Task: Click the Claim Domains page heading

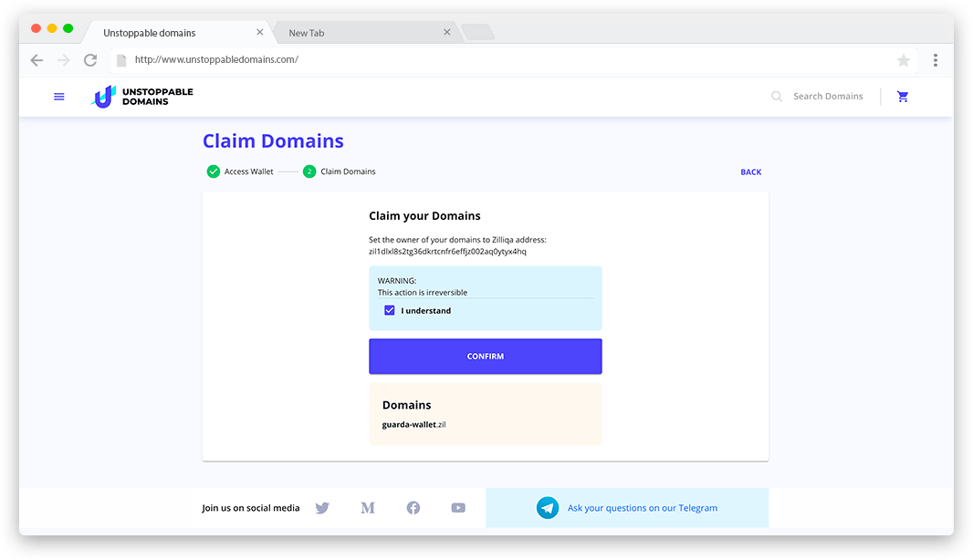Action: pos(273,140)
